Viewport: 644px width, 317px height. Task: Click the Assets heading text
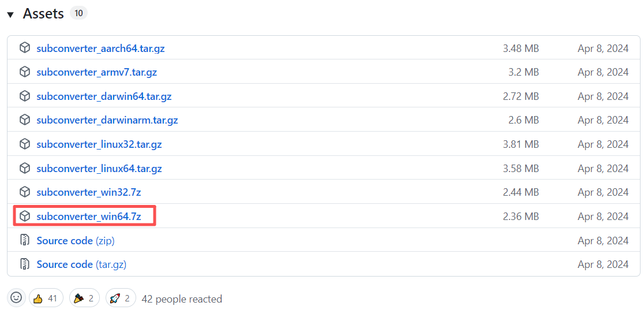pyautogui.click(x=43, y=14)
